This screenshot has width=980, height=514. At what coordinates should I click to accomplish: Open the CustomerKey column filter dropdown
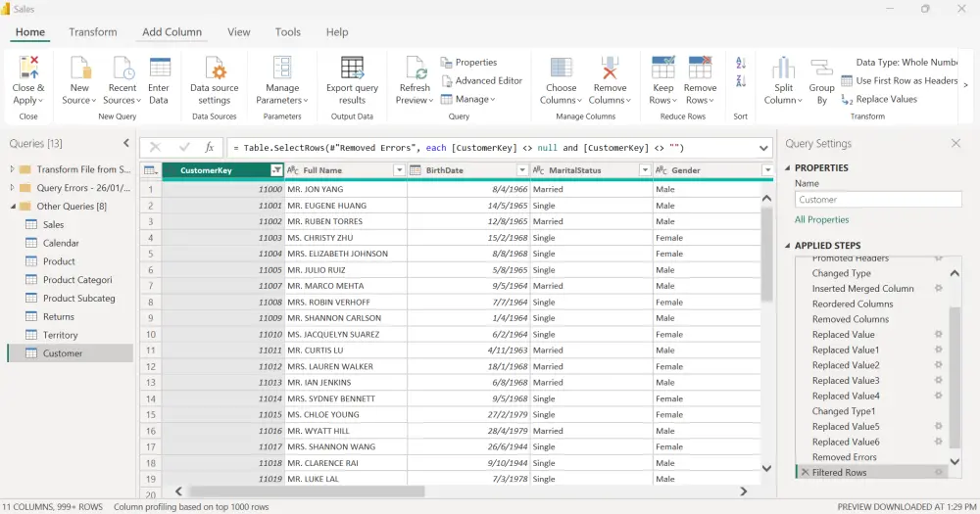(x=276, y=170)
